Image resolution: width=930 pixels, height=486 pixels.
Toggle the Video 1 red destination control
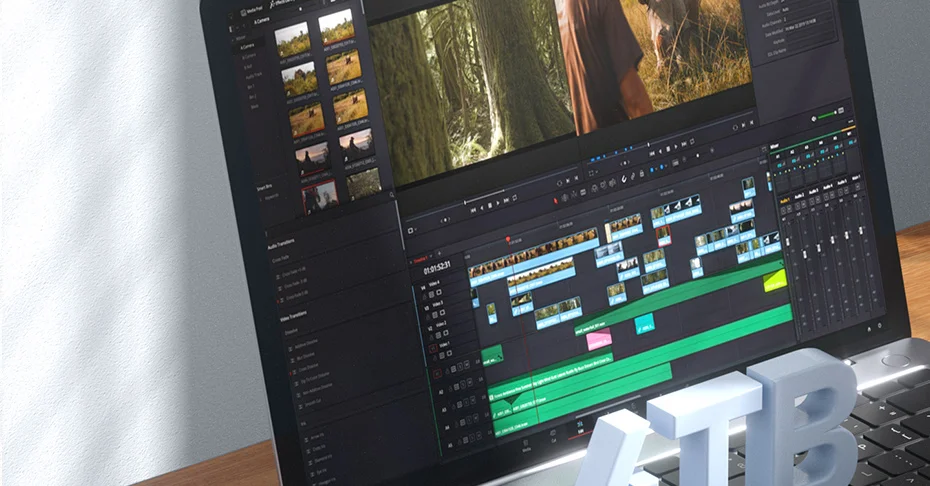(x=435, y=346)
